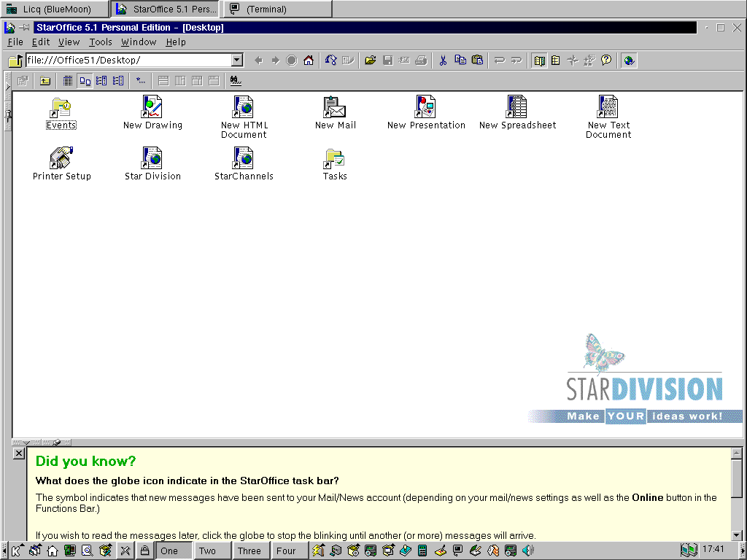Toggle the Explorer button in function bar
This screenshot has height=560, width=747.
[x=539, y=61]
